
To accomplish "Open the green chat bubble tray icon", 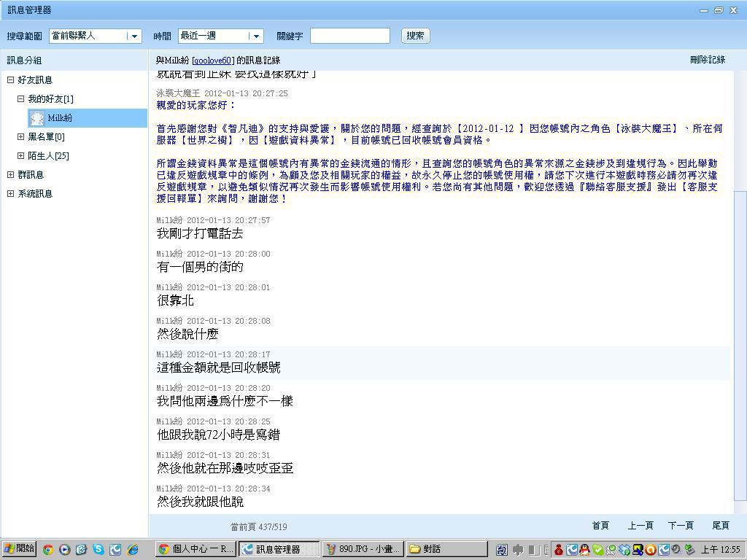I will 597,550.
